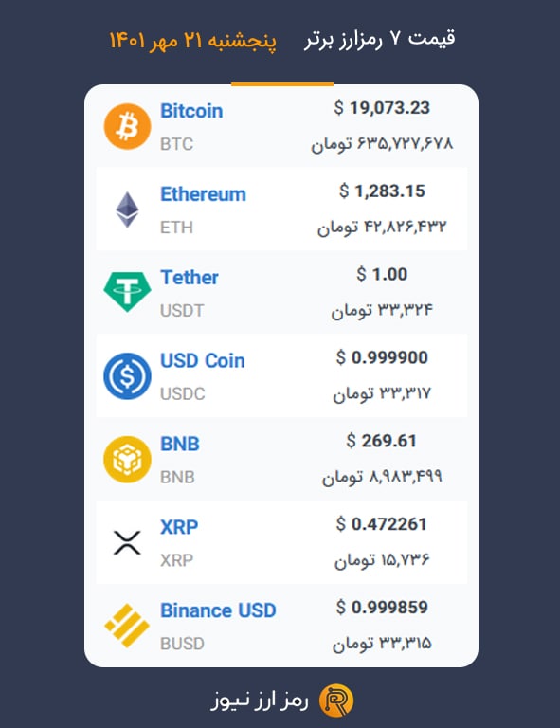
Task: Click the Ethereum diamond logo icon
Action: pos(127,209)
